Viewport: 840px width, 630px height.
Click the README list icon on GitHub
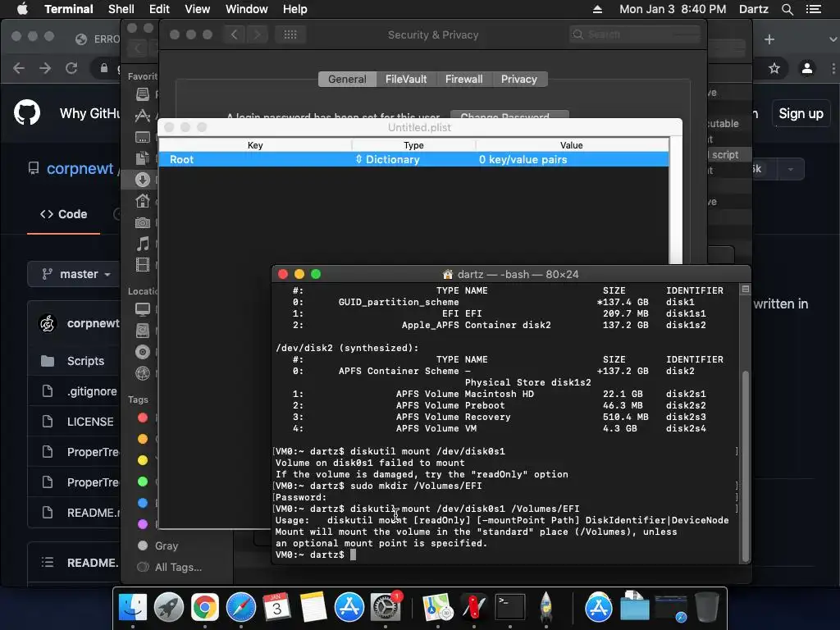pyautogui.click(x=47, y=563)
